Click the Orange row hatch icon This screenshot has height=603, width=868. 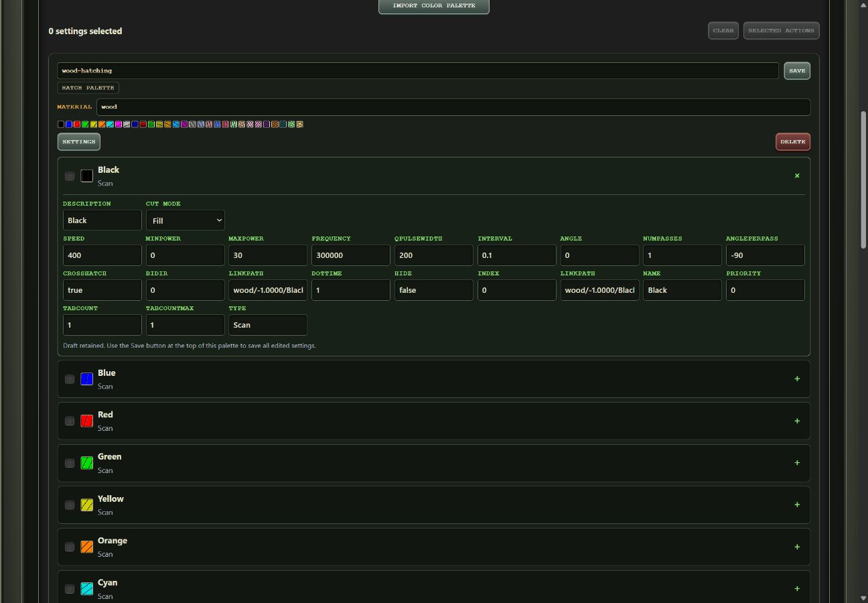click(86, 547)
